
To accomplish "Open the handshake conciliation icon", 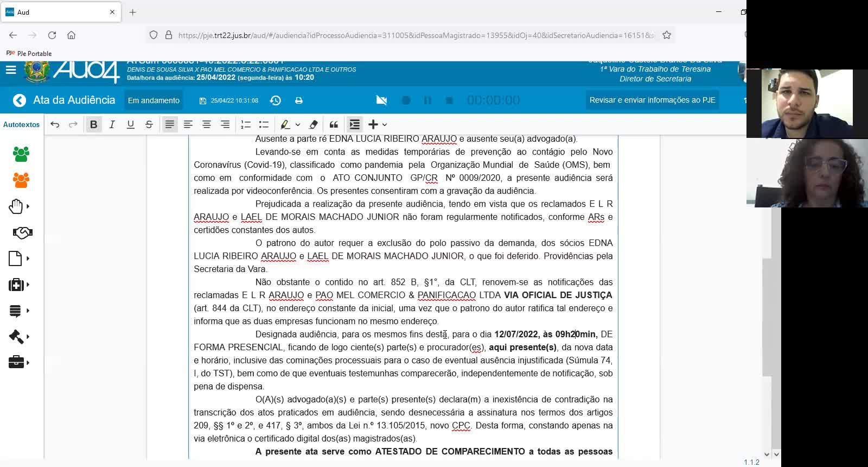I will (x=22, y=232).
